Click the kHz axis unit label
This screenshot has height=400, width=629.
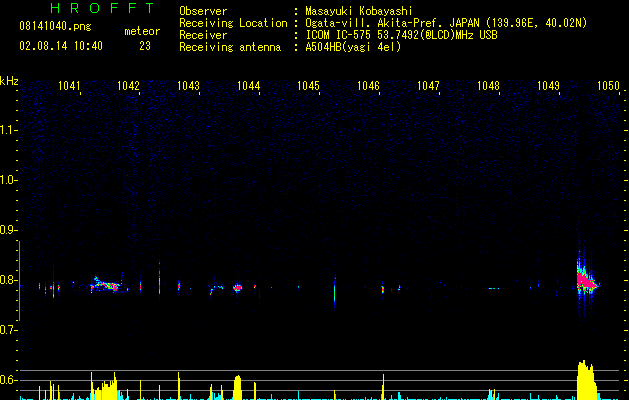tap(9, 81)
